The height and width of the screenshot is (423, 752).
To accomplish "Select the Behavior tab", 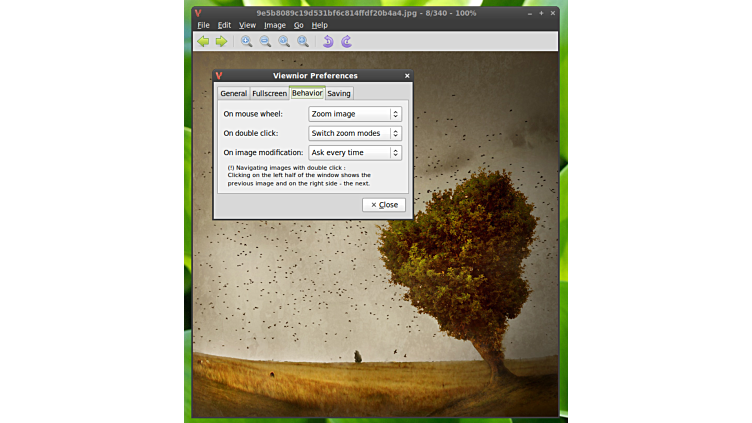I will tap(307, 93).
